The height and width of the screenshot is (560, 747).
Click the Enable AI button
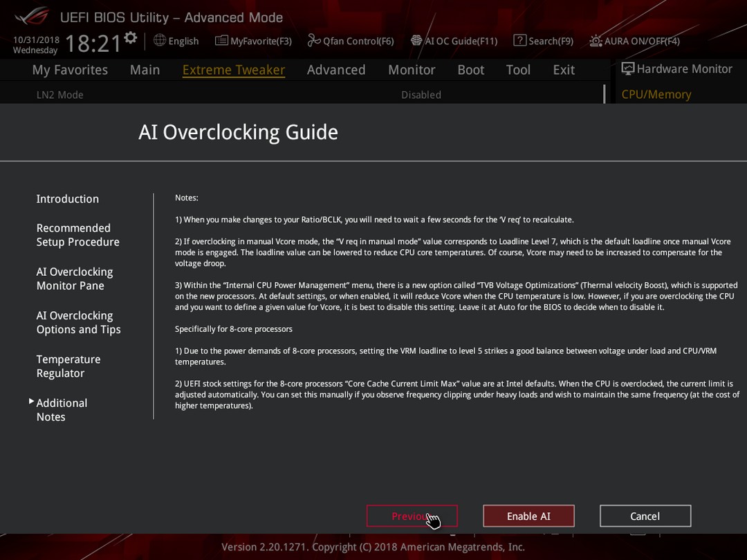tap(529, 516)
